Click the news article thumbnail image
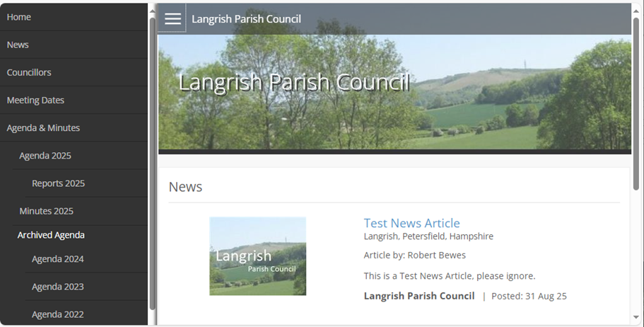This screenshot has width=644, height=327. pyautogui.click(x=257, y=256)
